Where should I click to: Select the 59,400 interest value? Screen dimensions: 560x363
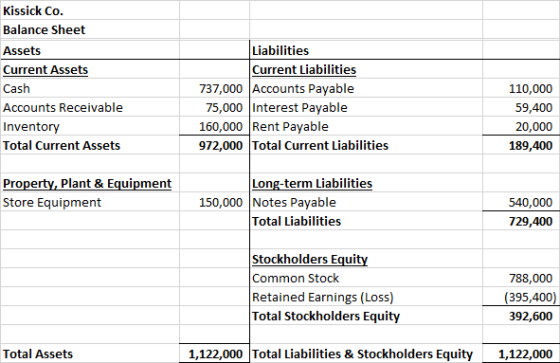coord(534,108)
